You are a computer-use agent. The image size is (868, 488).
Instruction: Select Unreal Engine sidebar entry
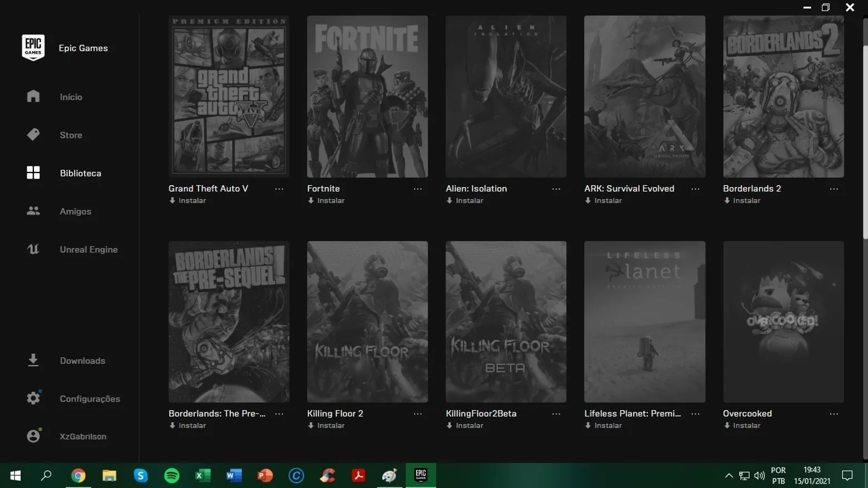pyautogui.click(x=89, y=249)
